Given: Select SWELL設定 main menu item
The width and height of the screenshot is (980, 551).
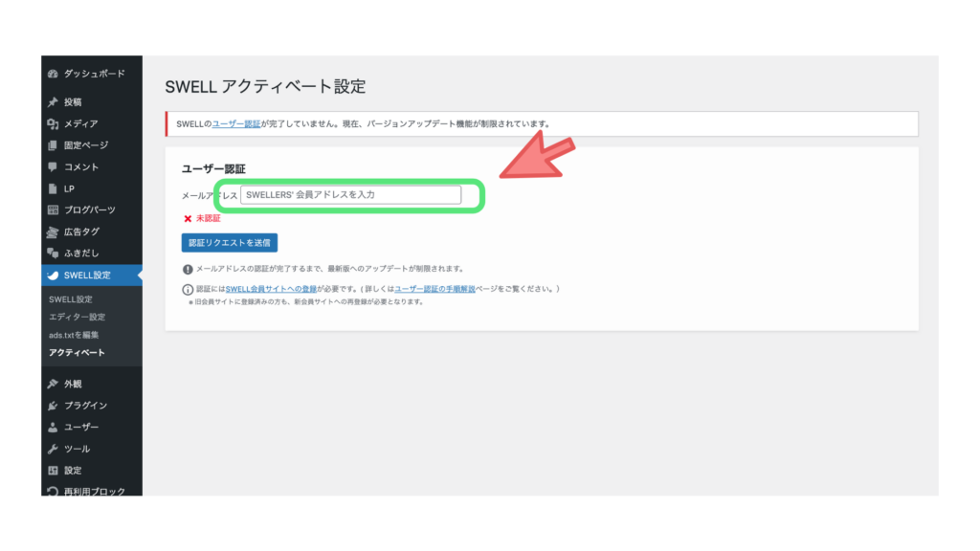Looking at the screenshot, I should [x=92, y=275].
